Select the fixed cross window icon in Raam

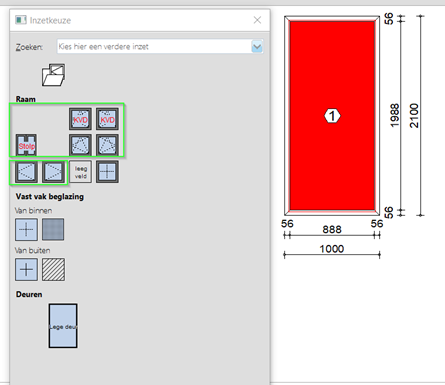[107, 172]
